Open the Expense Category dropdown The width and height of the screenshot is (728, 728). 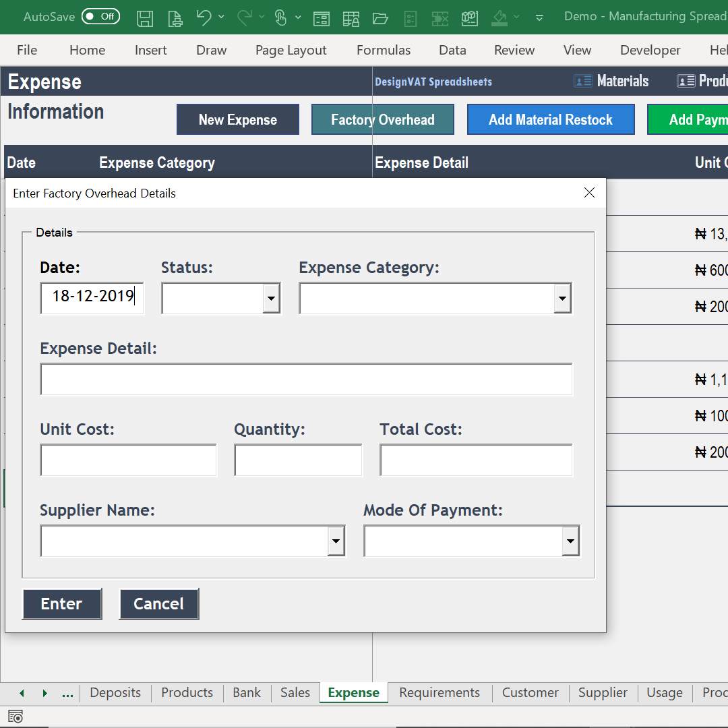563,298
